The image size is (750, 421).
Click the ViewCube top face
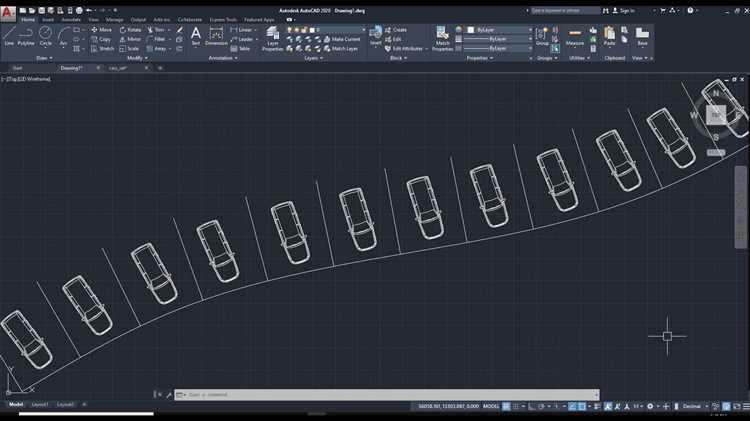(x=715, y=114)
